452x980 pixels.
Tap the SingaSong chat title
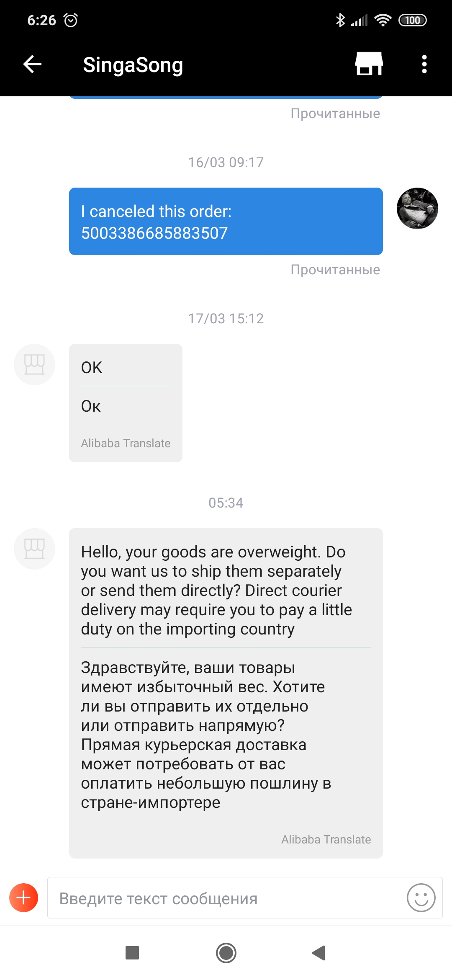[x=133, y=65]
